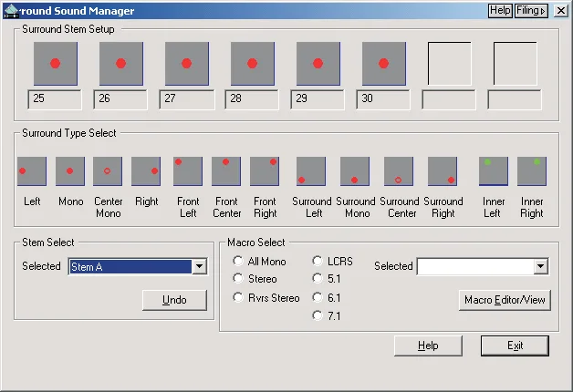573x392 pixels.
Task: Select the Front Left surround type icon
Action: point(188,171)
